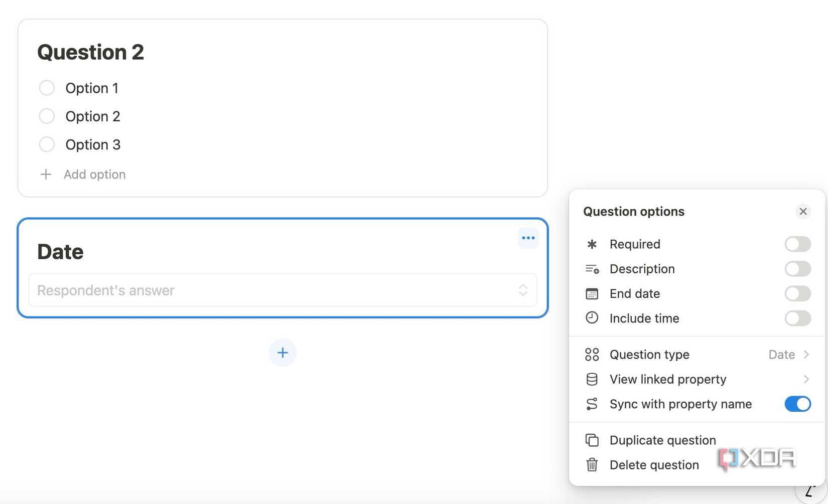Toggle the Required switch on
This screenshot has height=504, width=828.
[798, 244]
